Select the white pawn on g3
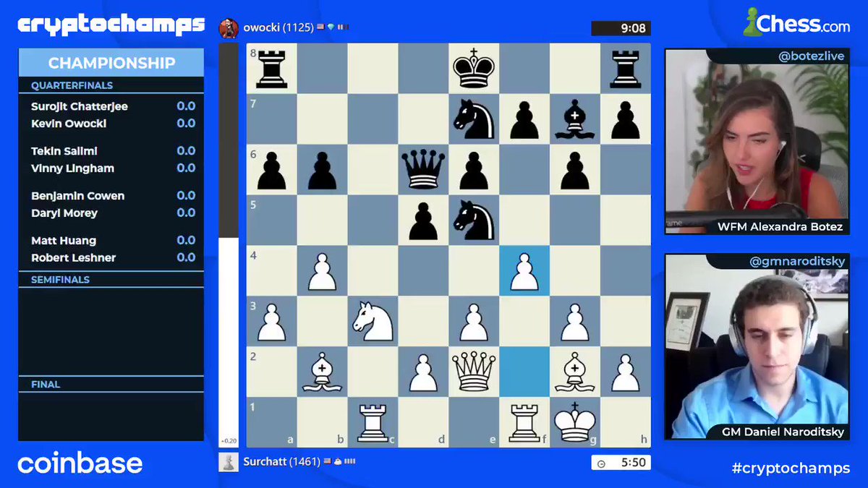Screen dimensions: 868x488 575,322
